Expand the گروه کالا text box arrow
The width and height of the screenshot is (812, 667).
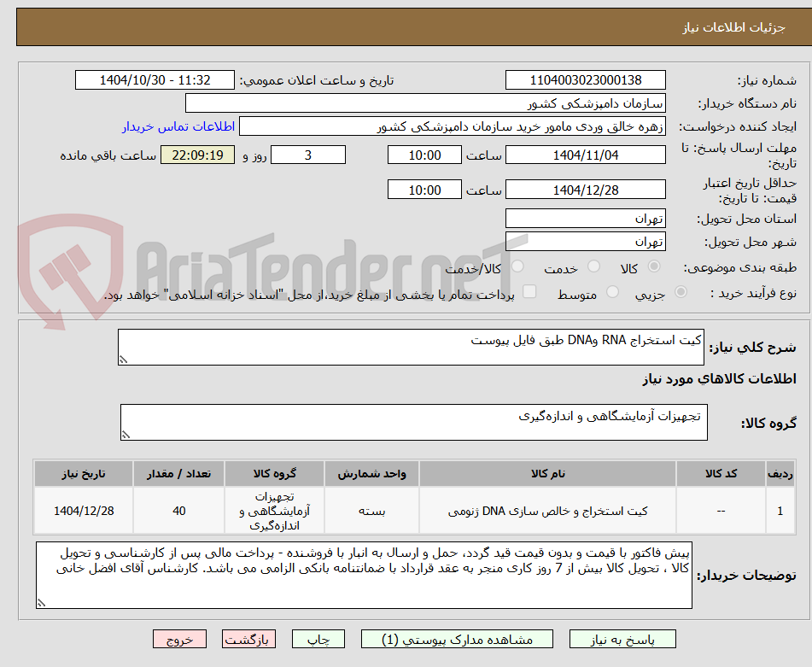tap(126, 434)
